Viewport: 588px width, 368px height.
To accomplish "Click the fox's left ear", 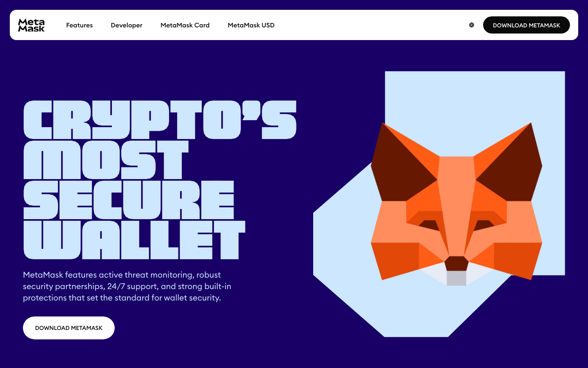I will (x=398, y=157).
